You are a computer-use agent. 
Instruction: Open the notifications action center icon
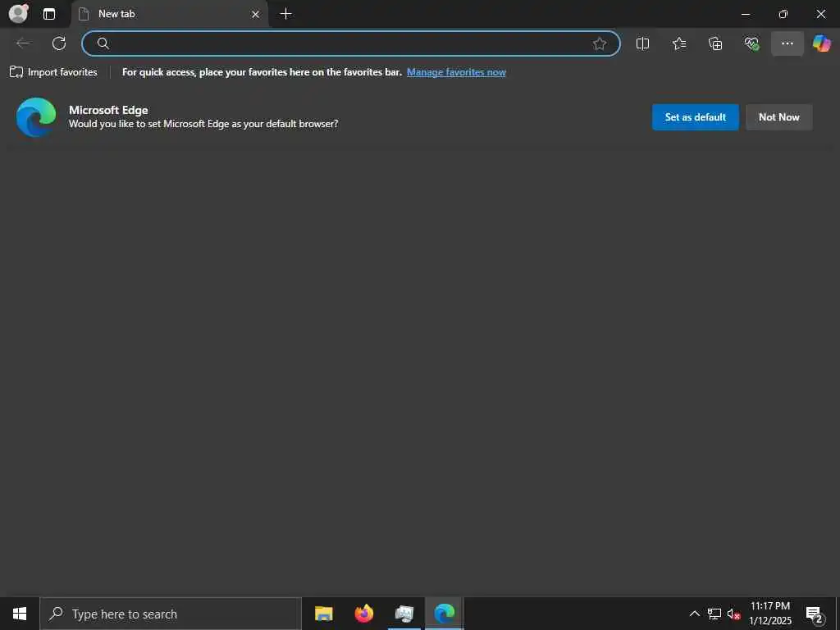tap(815, 614)
